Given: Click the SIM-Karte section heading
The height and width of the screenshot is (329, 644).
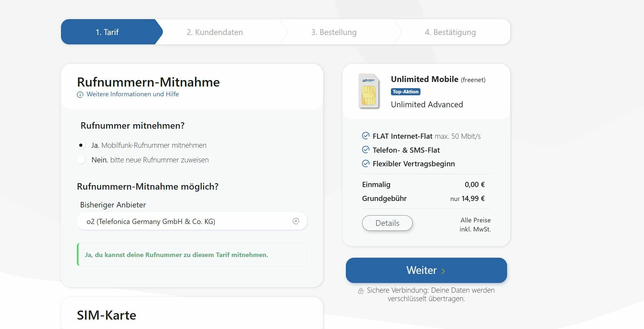Looking at the screenshot, I should (106, 315).
